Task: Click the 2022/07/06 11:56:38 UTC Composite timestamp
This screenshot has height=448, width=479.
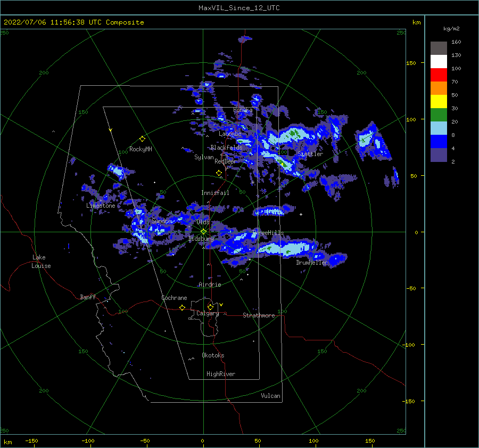Action: tap(73, 22)
